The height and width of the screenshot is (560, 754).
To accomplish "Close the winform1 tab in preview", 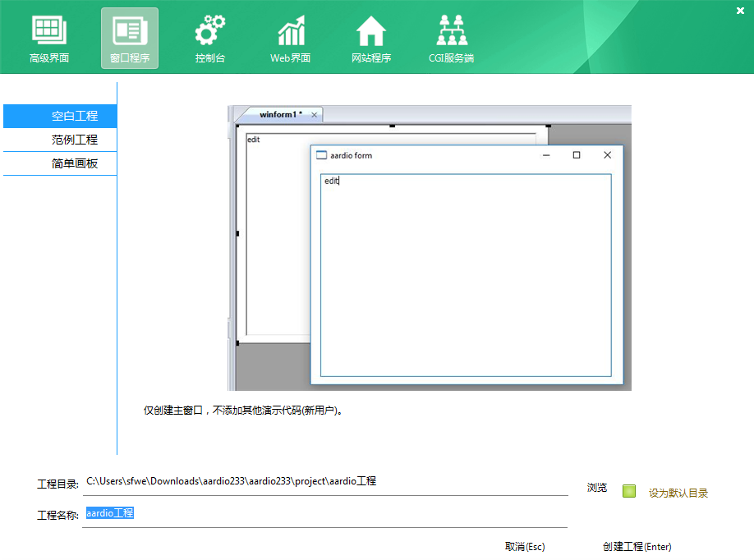I will (314, 115).
